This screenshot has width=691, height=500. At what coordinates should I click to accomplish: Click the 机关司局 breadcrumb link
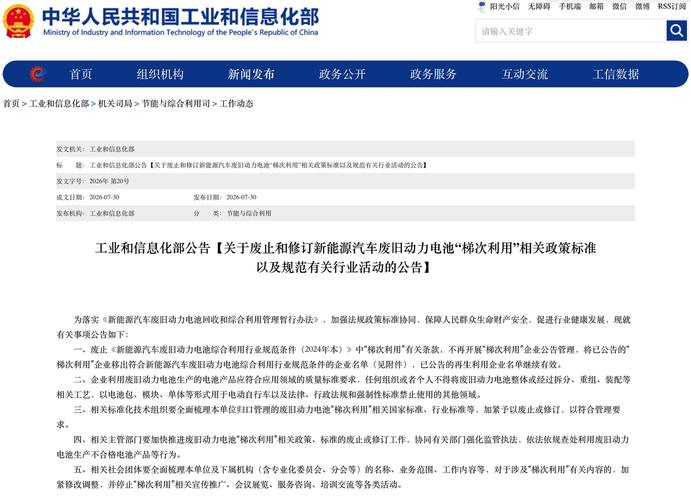pos(115,104)
